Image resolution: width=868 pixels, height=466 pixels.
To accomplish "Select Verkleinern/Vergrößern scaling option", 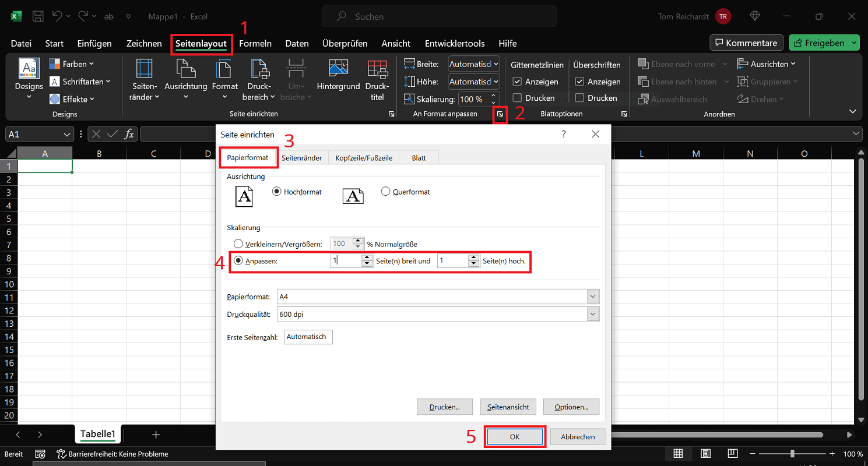I will click(x=238, y=244).
